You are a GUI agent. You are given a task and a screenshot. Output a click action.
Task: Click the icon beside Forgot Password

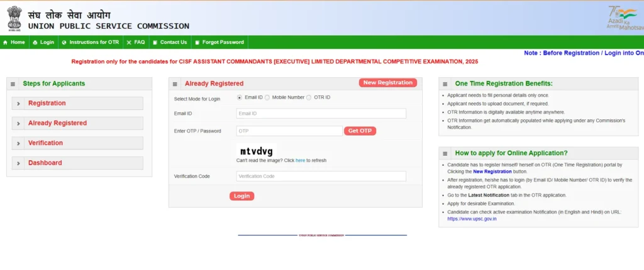click(x=197, y=42)
